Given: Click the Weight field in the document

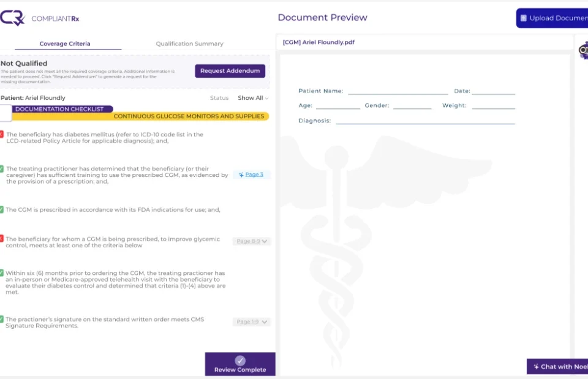Looking at the screenshot, I should pos(494,105).
